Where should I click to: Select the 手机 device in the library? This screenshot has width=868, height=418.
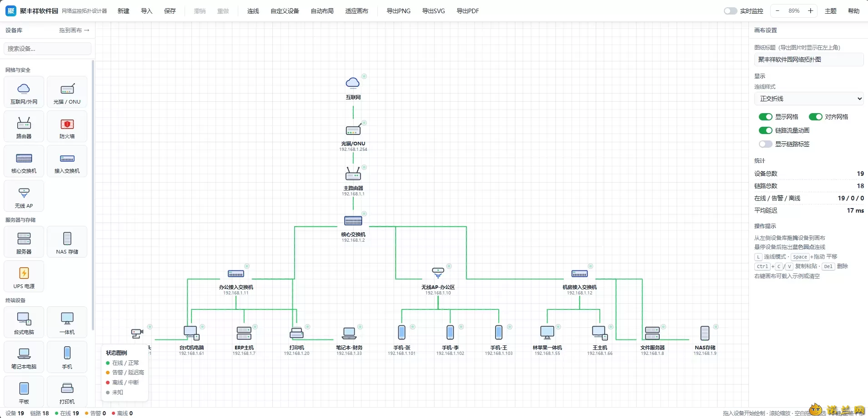(x=67, y=357)
